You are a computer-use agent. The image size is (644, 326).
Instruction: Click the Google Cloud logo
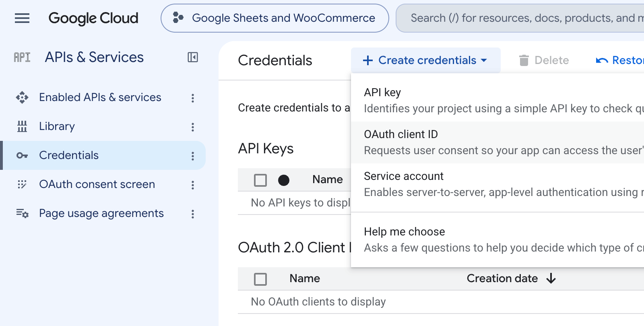tap(93, 18)
